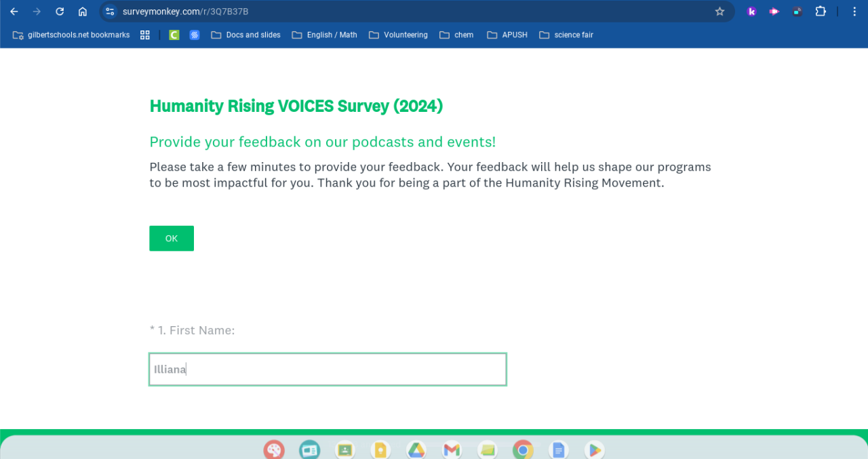868x459 pixels.
Task: Bookmark this page with the star icon
Action: click(720, 12)
